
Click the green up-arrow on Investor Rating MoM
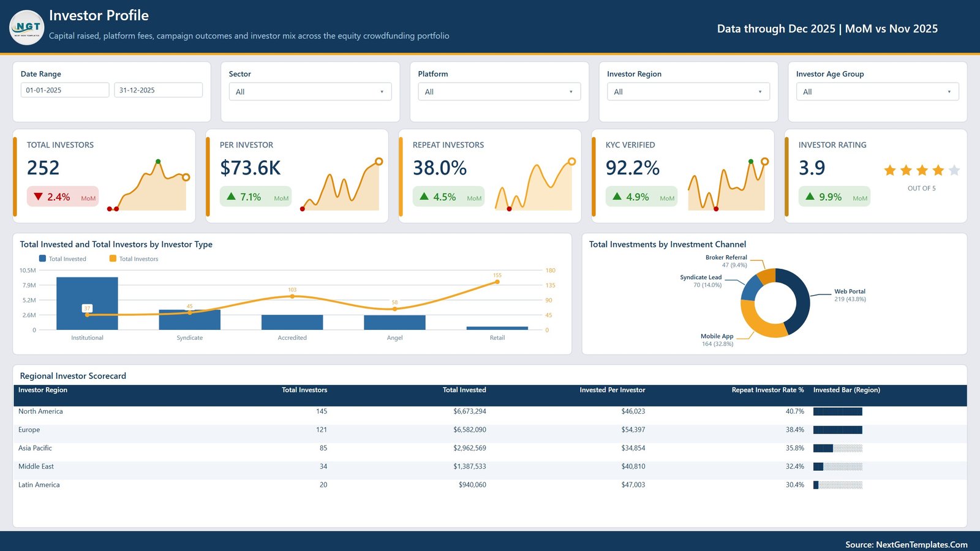(810, 197)
